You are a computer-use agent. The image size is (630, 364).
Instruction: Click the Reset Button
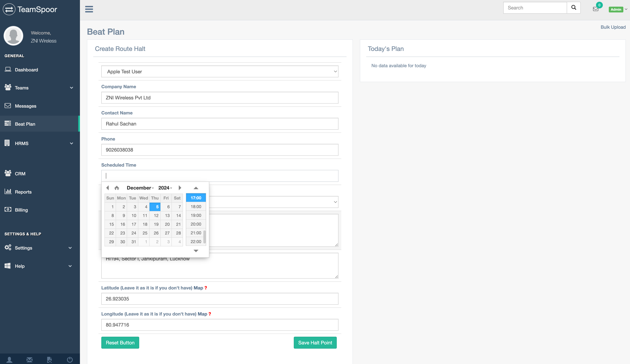click(x=120, y=343)
